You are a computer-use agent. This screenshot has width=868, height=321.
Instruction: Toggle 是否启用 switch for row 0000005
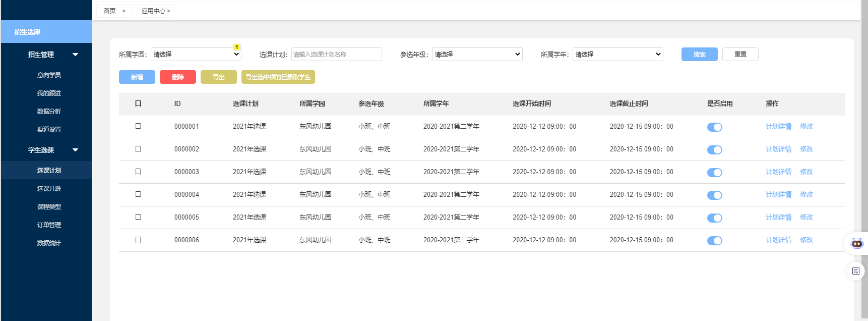715,218
